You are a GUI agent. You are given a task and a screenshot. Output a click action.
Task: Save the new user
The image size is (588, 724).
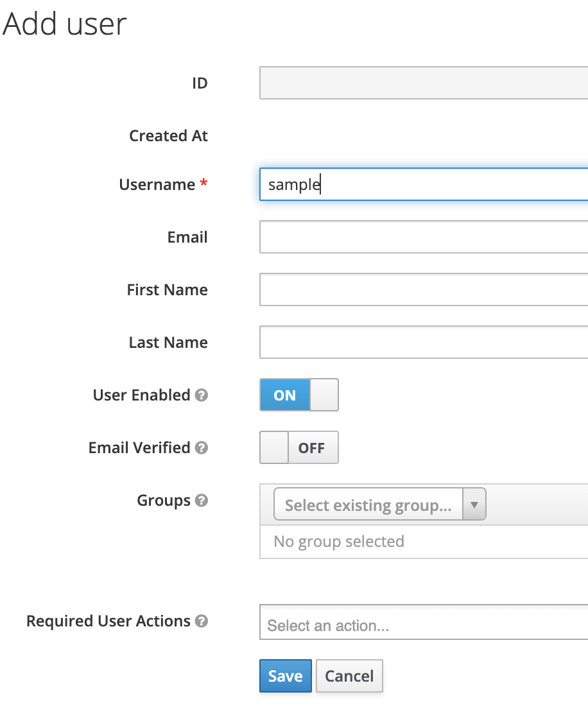pyautogui.click(x=285, y=676)
